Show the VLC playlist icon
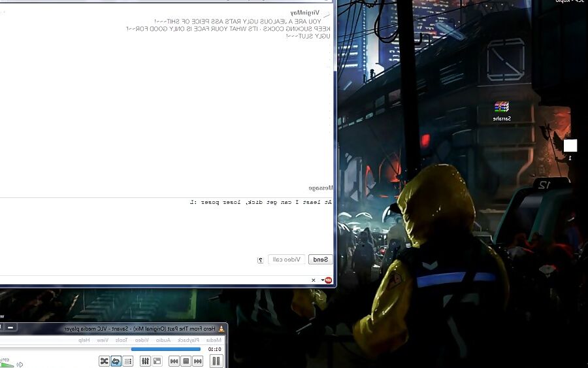The image size is (588, 368). click(128, 361)
